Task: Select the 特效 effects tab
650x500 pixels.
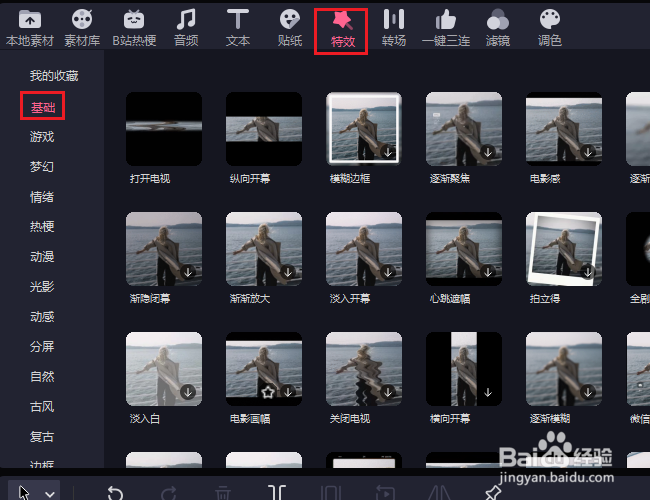Action: pyautogui.click(x=341, y=31)
